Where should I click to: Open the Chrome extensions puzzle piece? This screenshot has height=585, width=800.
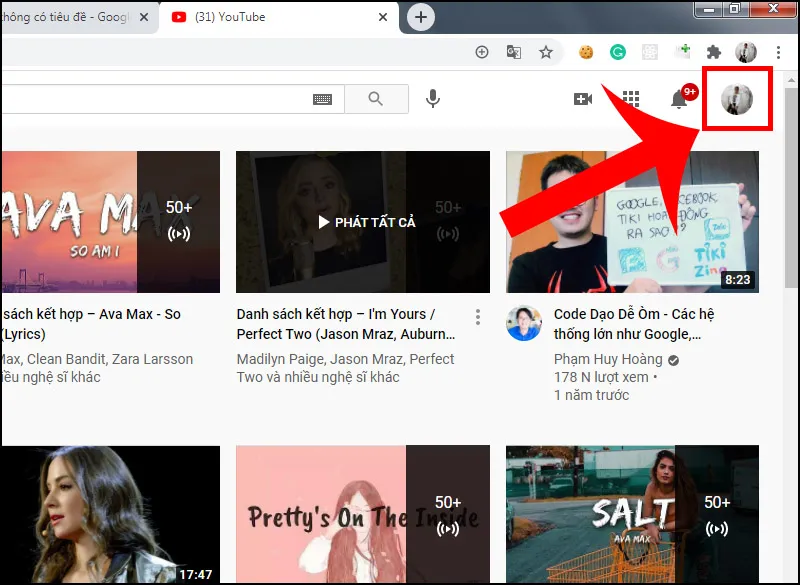[715, 52]
